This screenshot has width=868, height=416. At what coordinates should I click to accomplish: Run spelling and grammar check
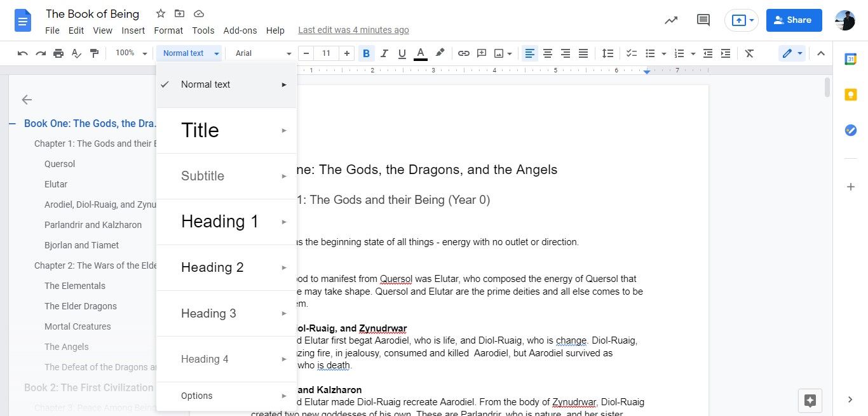point(76,53)
